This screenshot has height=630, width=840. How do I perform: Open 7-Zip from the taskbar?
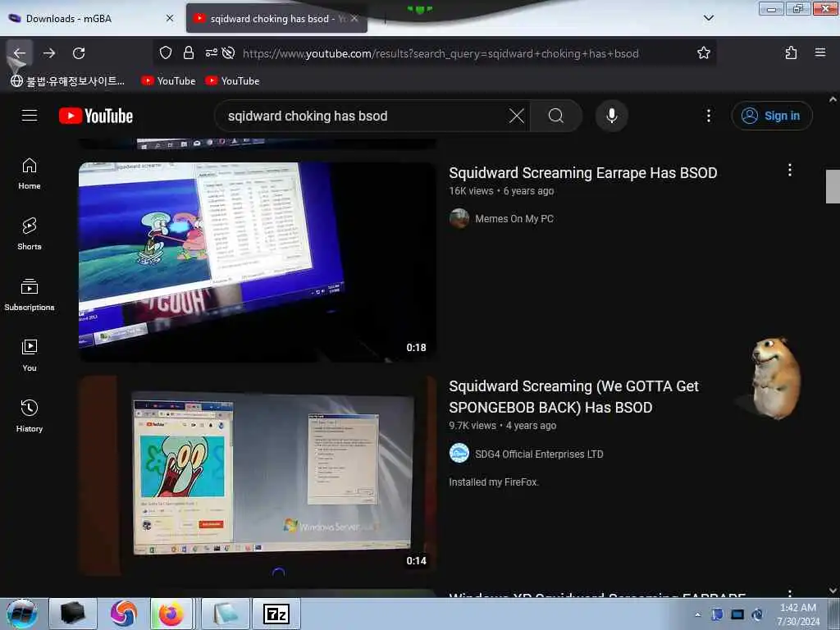[x=276, y=614]
